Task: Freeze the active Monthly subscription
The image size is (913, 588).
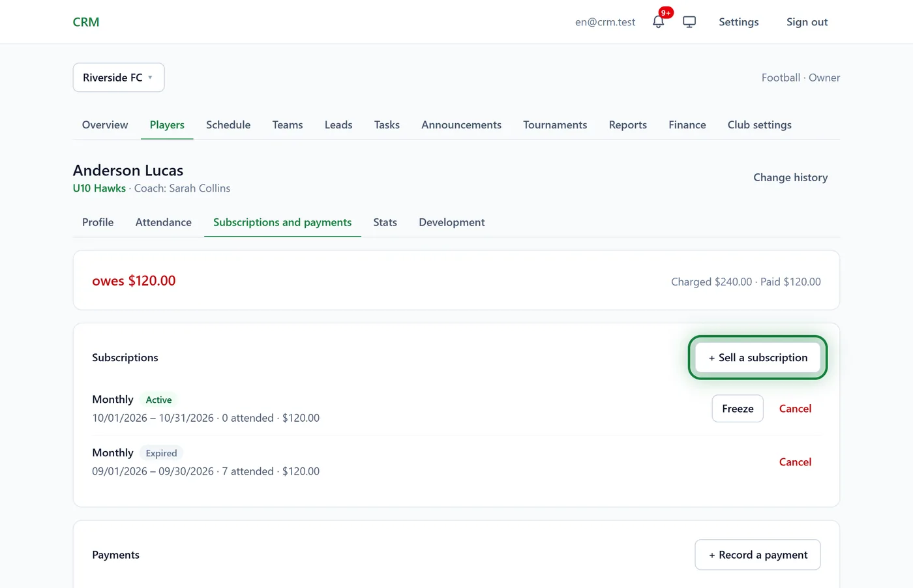Action: (738, 409)
